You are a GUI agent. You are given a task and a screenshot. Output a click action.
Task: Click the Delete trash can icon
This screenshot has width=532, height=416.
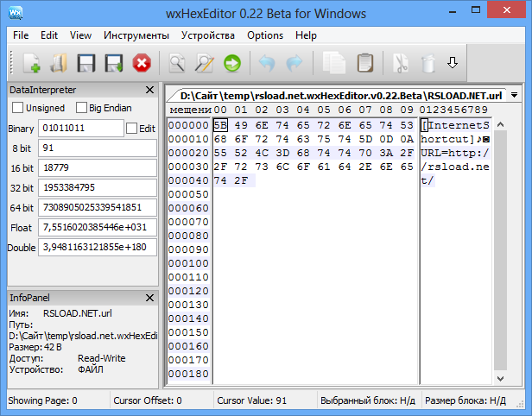pos(428,63)
